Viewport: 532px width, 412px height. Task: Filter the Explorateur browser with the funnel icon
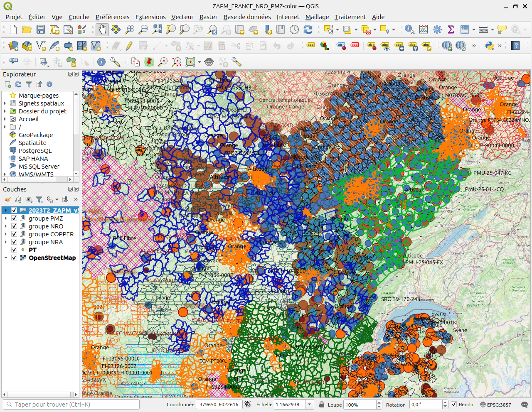pyautogui.click(x=29, y=84)
